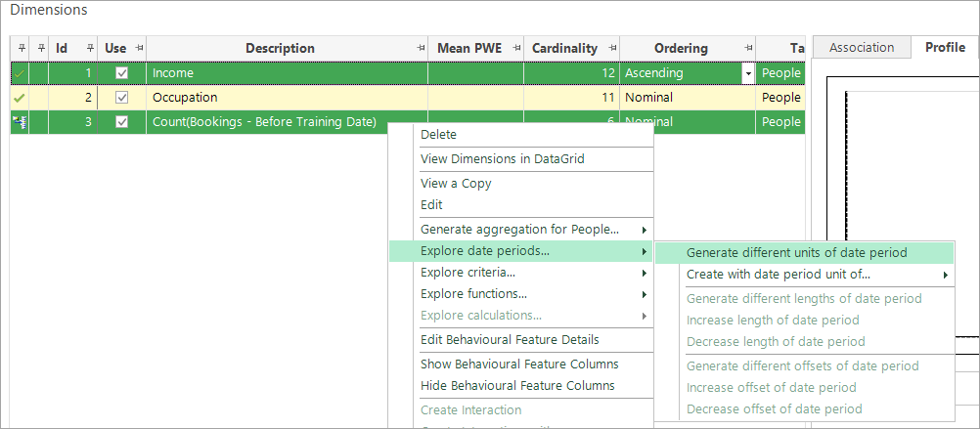
Task: Click the People table cell in Income row
Action: 780,73
